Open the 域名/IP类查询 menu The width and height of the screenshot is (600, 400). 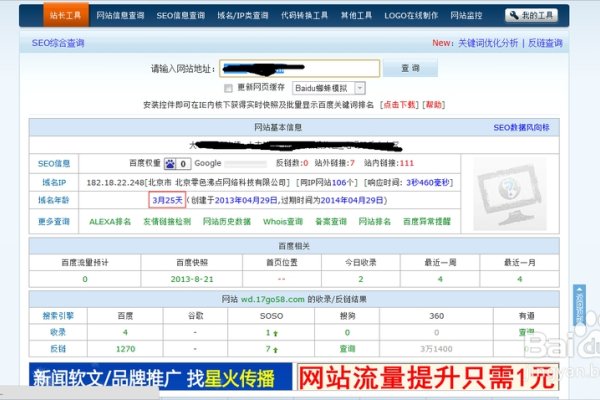click(243, 15)
